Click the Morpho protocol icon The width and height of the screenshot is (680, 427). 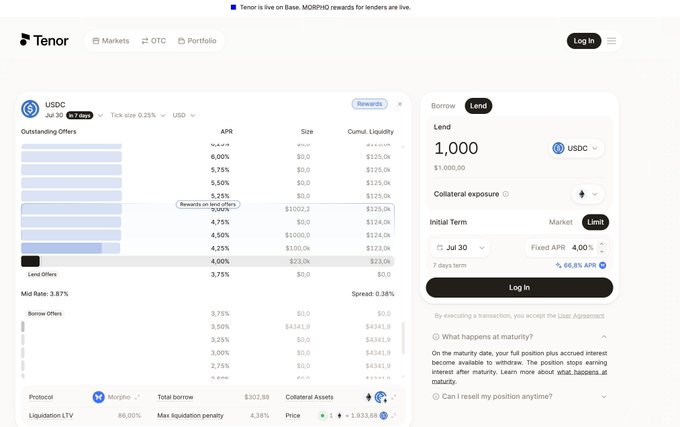(98, 397)
